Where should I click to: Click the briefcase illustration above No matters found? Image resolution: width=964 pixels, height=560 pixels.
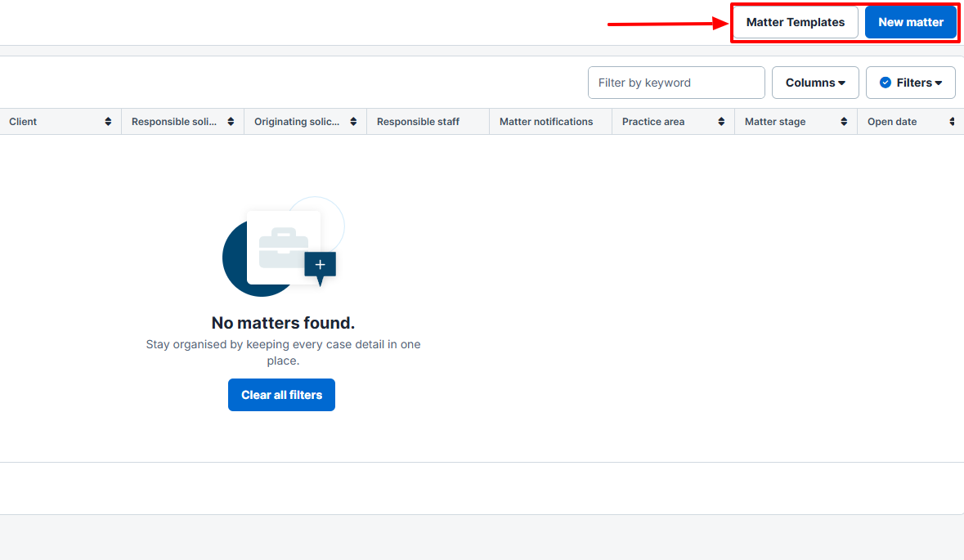[x=283, y=247]
